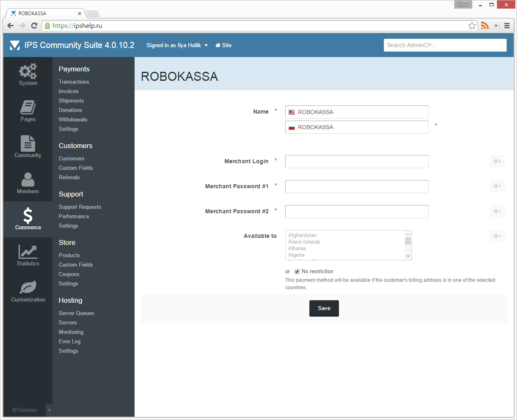Image resolution: width=517 pixels, height=420 pixels.
Task: Open the Products link
Action: click(x=69, y=255)
